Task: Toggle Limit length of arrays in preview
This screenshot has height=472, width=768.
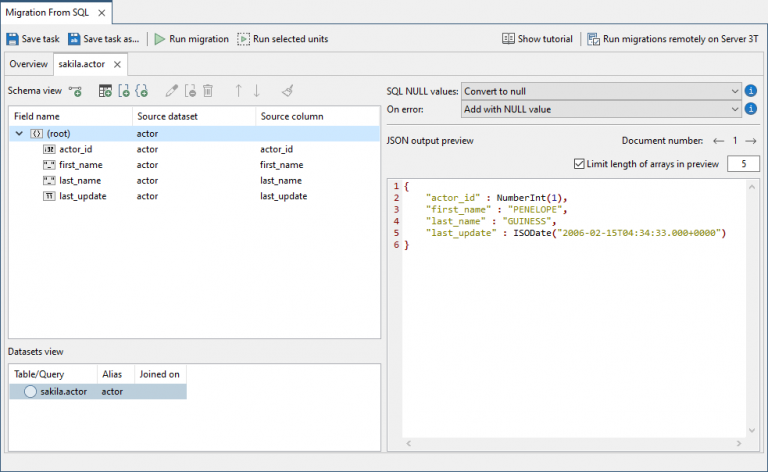Action: click(579, 164)
